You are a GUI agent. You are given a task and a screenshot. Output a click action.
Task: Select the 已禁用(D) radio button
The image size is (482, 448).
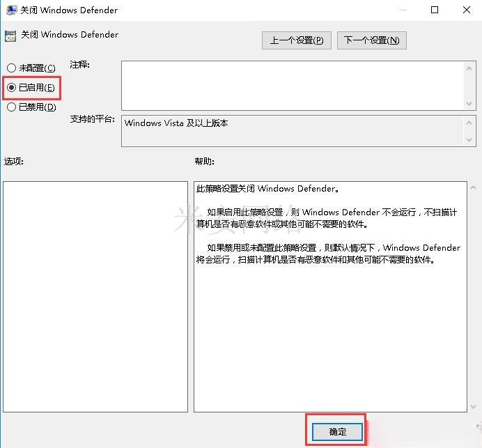(31, 107)
